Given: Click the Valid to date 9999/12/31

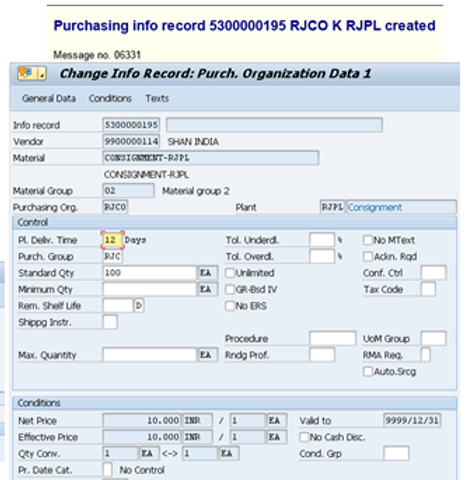Looking at the screenshot, I should 412,420.
